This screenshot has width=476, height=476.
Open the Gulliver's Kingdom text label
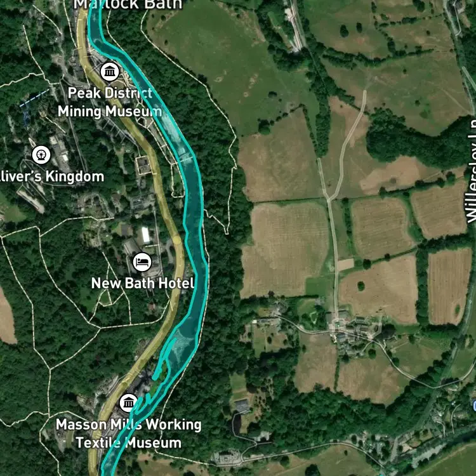(52, 176)
